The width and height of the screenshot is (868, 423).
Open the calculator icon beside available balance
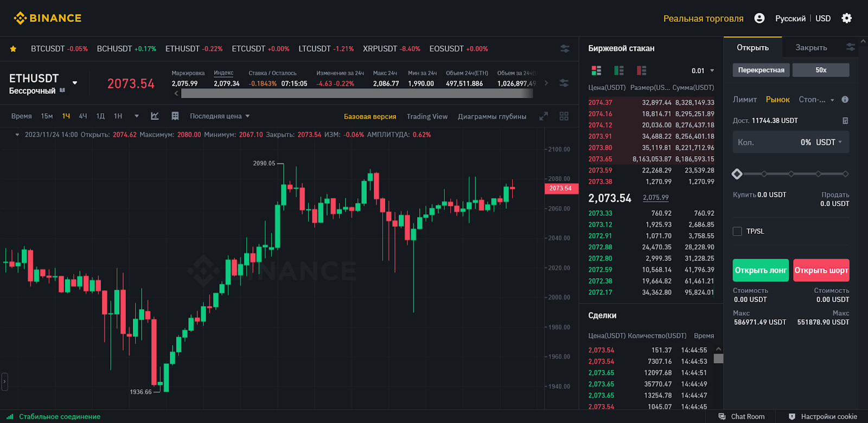point(845,120)
